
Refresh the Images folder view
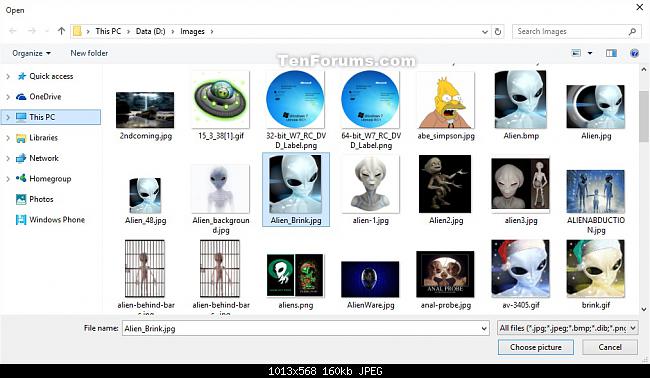tap(498, 32)
